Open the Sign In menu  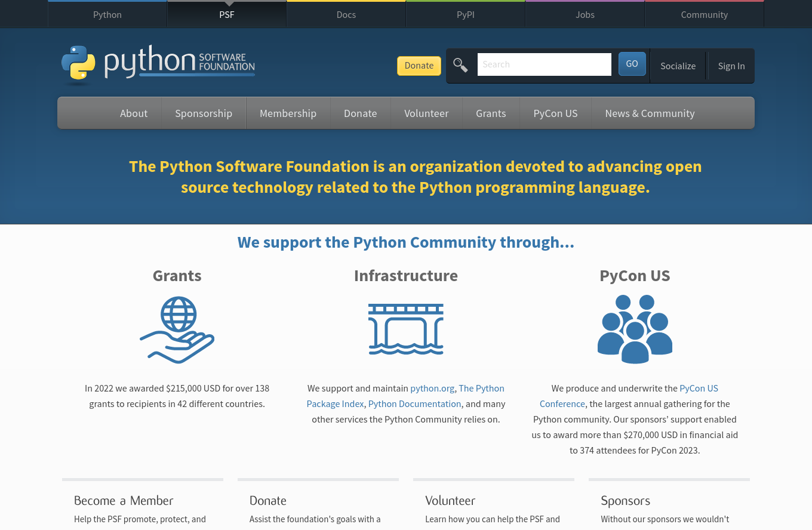point(731,66)
